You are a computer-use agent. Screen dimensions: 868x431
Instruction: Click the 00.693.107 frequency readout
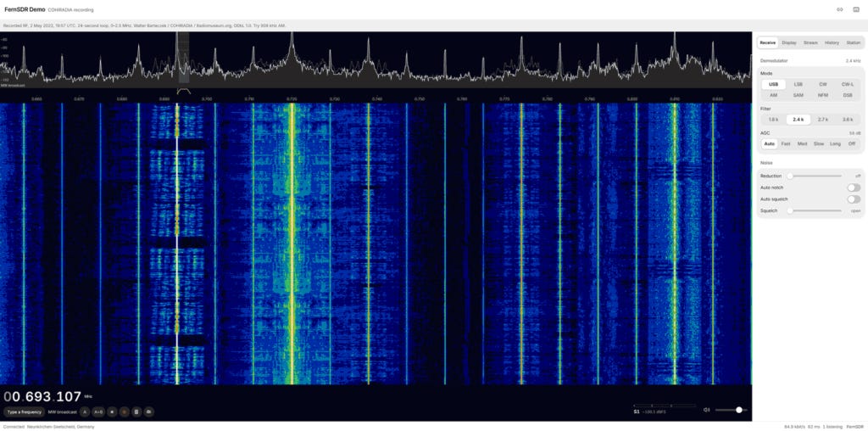(x=42, y=397)
